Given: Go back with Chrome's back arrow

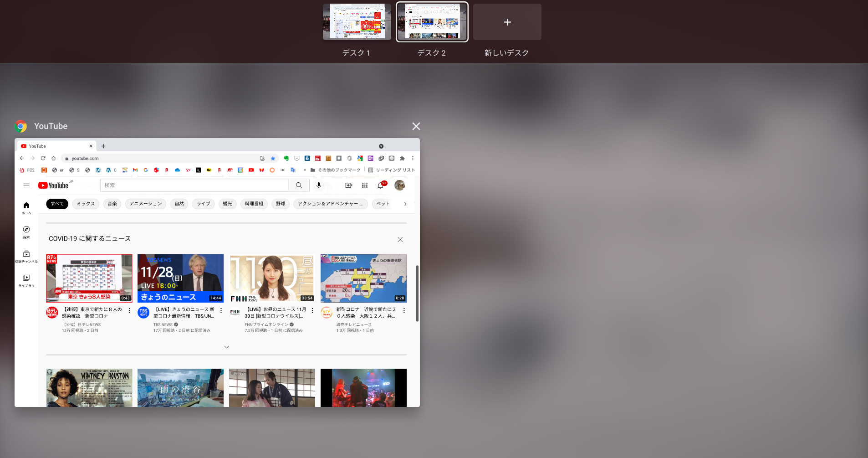Looking at the screenshot, I should [x=22, y=158].
